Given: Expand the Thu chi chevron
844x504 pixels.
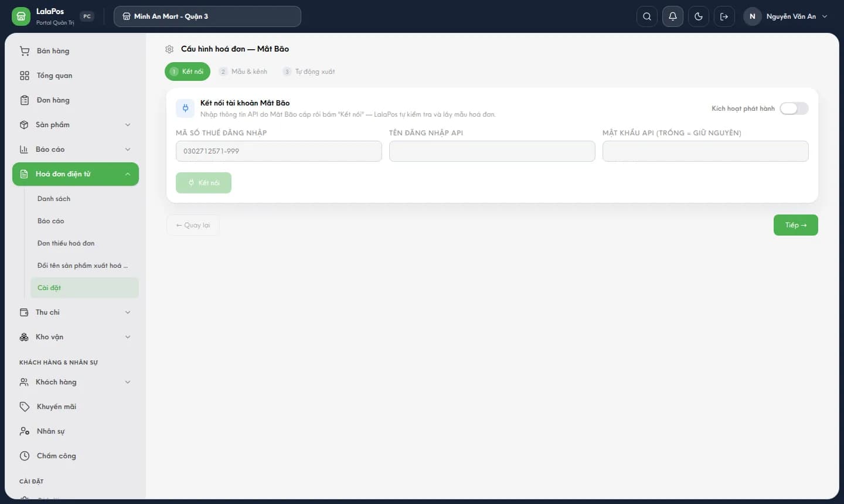Looking at the screenshot, I should (128, 312).
